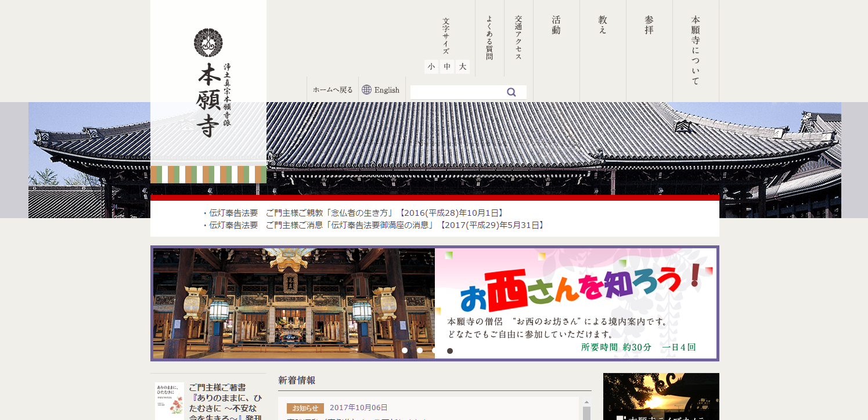Open the 活動 menu item
Image resolution: width=868 pixels, height=420 pixels.
pyautogui.click(x=556, y=26)
